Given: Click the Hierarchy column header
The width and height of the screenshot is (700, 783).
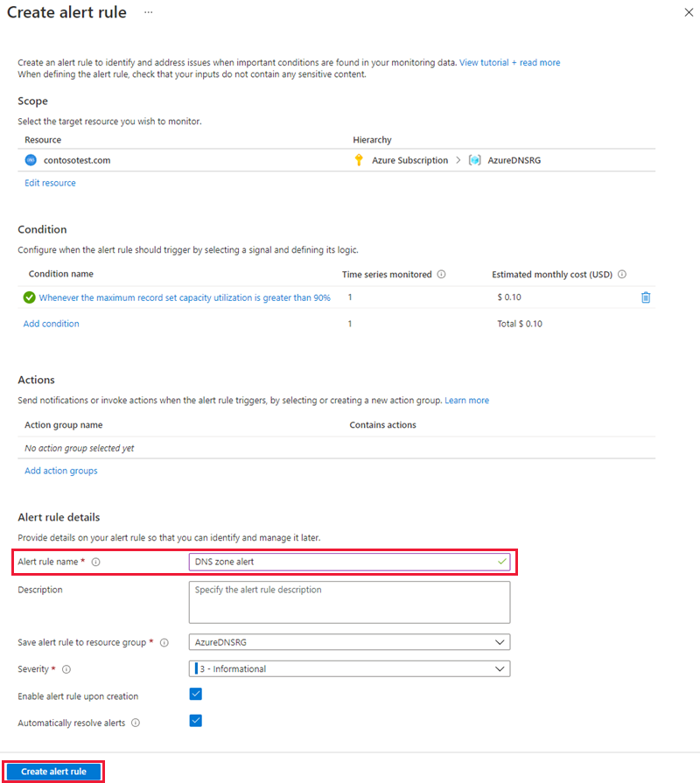Looking at the screenshot, I should pyautogui.click(x=372, y=140).
